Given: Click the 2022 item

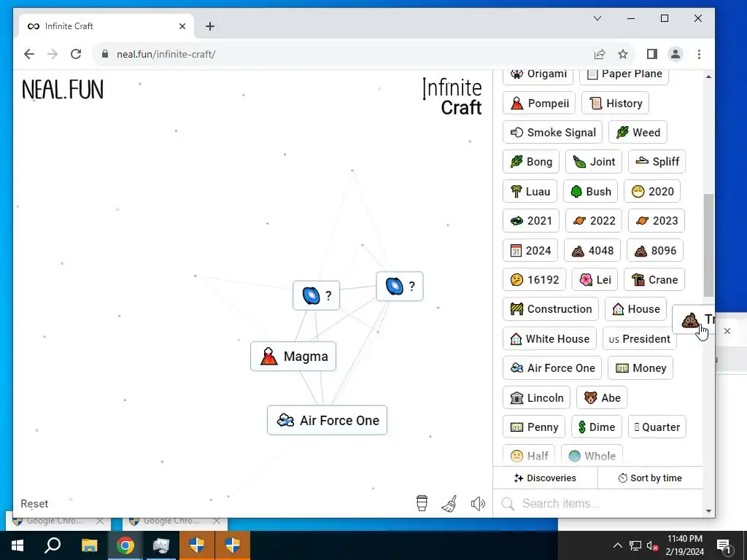Looking at the screenshot, I should click(x=593, y=220).
